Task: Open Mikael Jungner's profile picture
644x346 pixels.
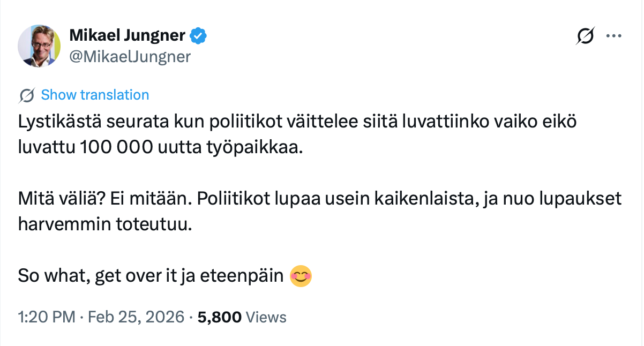Action: (x=39, y=46)
